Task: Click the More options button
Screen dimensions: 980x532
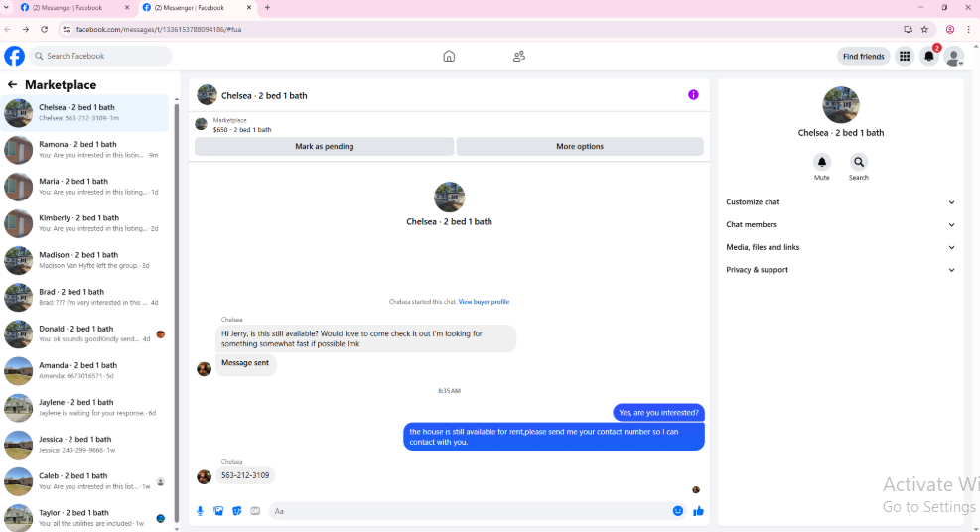Action: 580,146
